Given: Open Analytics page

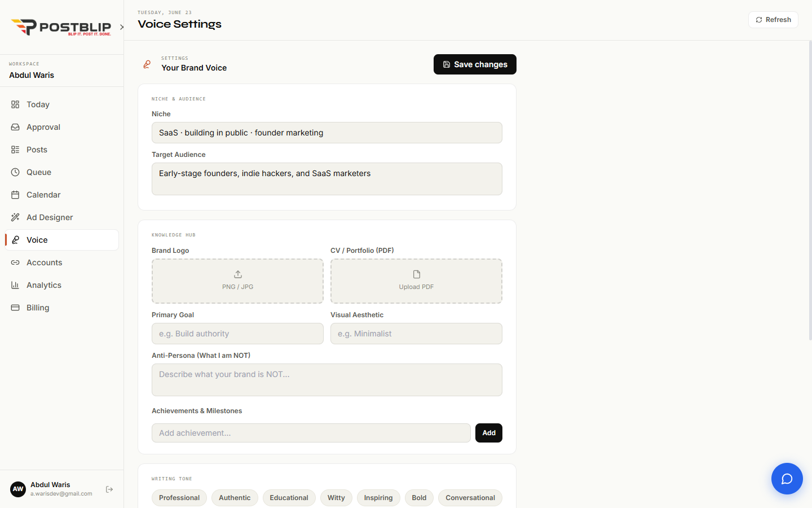Looking at the screenshot, I should pyautogui.click(x=62, y=285).
